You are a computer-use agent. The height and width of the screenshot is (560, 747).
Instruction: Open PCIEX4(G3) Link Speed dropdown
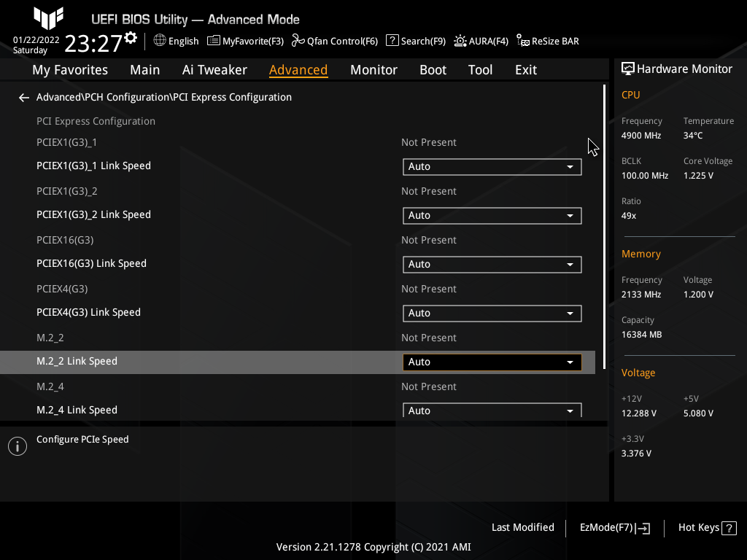[x=492, y=314]
